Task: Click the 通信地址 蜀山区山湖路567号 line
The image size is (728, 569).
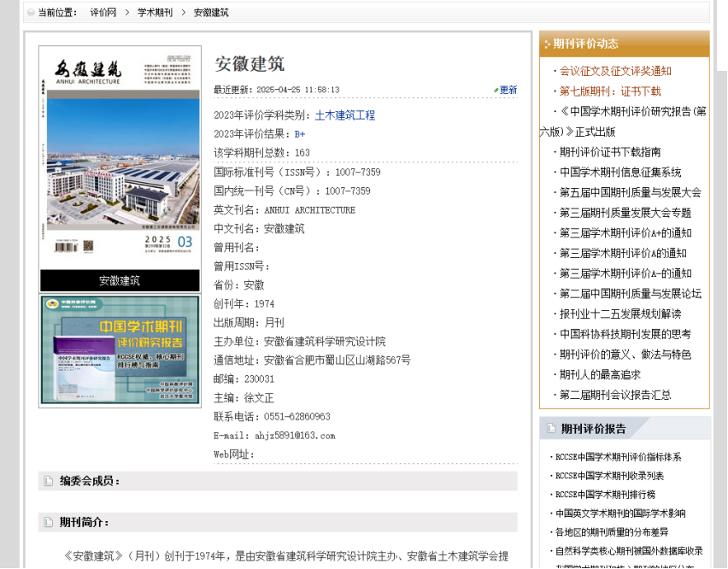Action: tap(312, 361)
